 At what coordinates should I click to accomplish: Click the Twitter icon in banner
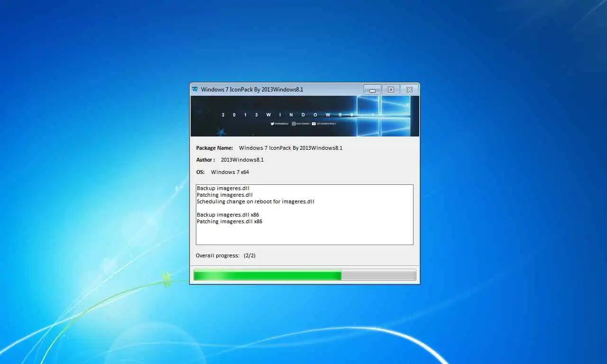[272, 124]
